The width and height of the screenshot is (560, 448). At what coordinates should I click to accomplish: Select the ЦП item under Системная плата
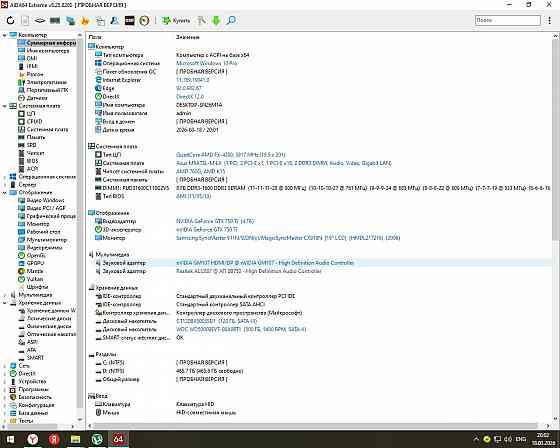[31, 114]
